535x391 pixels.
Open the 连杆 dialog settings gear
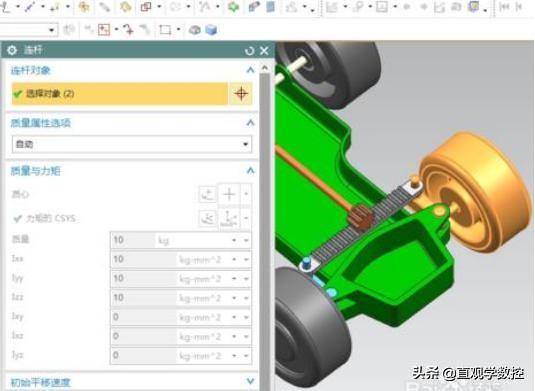coord(12,50)
